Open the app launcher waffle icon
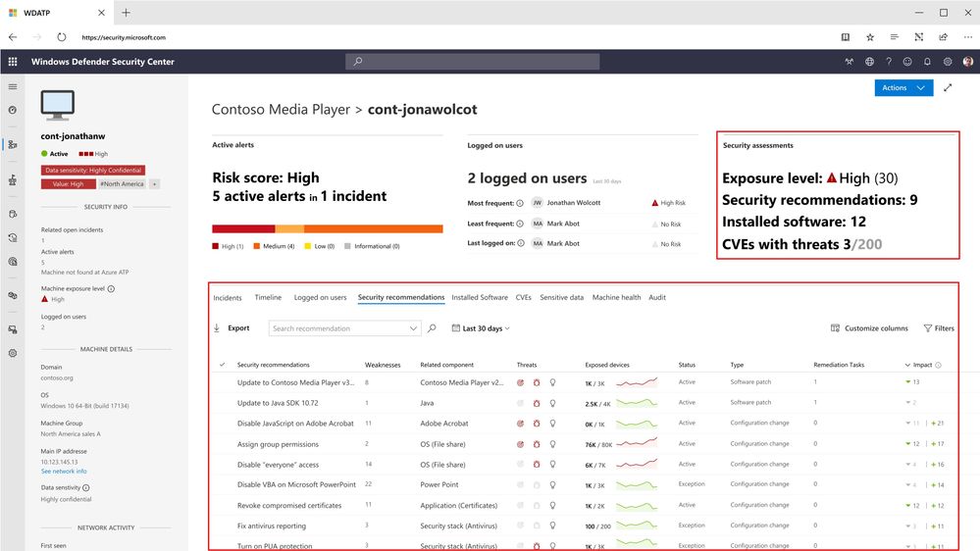980x551 pixels. click(x=13, y=62)
